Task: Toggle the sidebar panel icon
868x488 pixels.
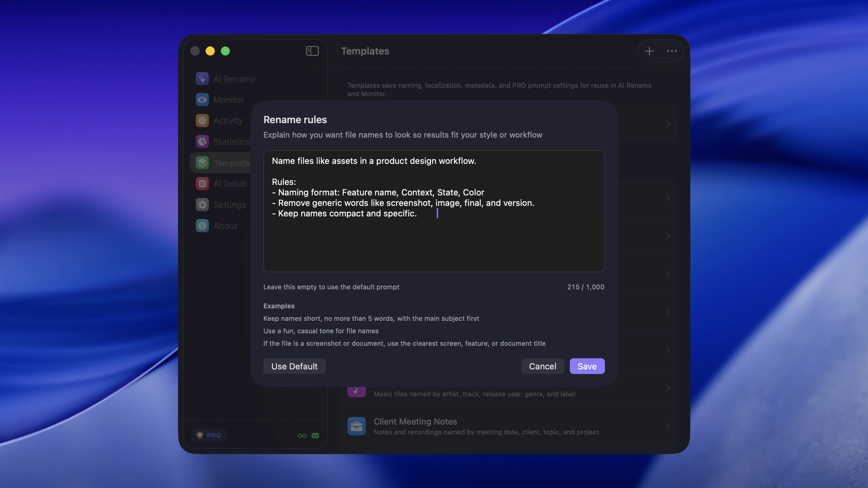Action: point(312,51)
